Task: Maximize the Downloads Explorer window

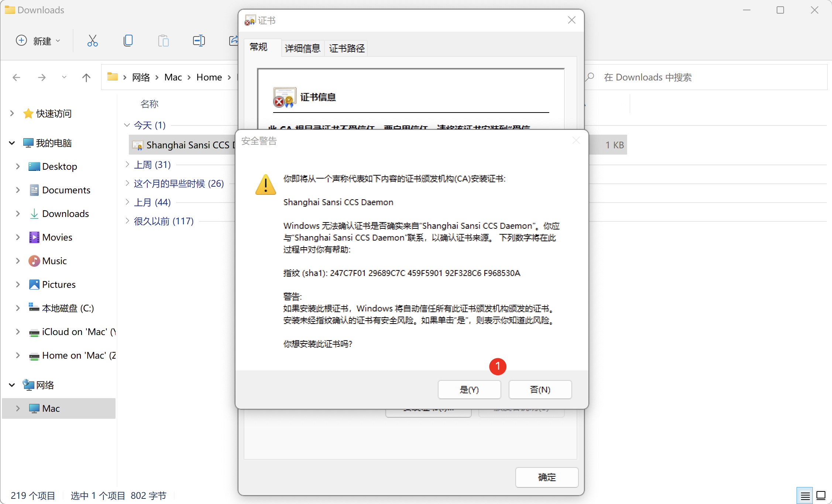Action: pyautogui.click(x=780, y=10)
